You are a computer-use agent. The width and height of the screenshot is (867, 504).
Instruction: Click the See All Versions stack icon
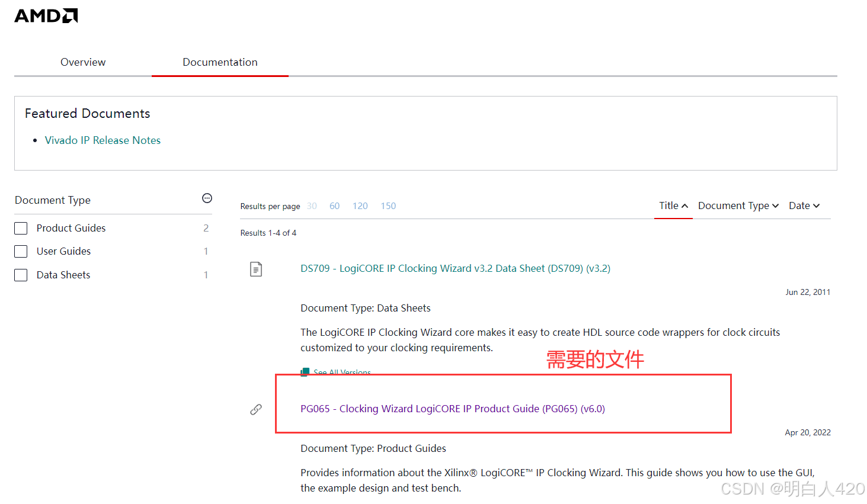[305, 372]
